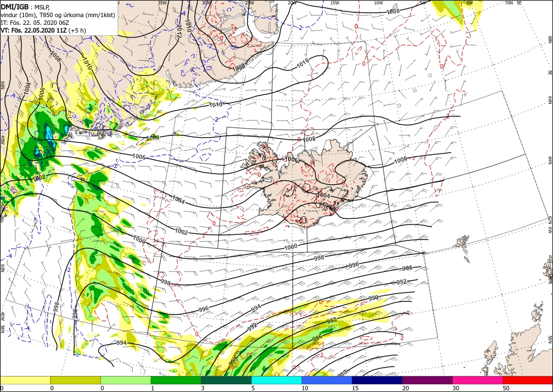
Task: Click the 'IT: Fös. 22. 05. 2020 06Z' line
Action: 35,22
